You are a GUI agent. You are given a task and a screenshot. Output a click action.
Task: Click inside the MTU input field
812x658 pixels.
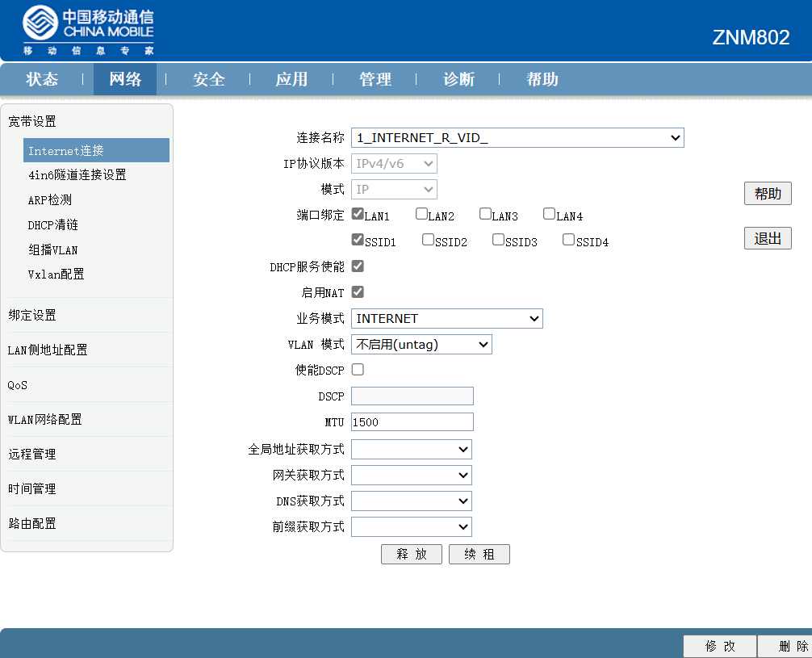tap(410, 421)
